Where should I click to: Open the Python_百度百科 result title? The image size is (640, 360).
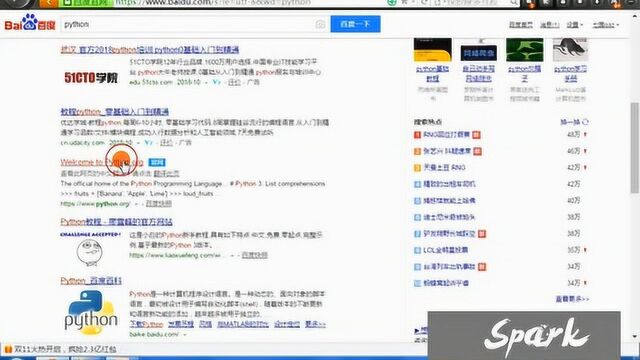tap(91, 281)
